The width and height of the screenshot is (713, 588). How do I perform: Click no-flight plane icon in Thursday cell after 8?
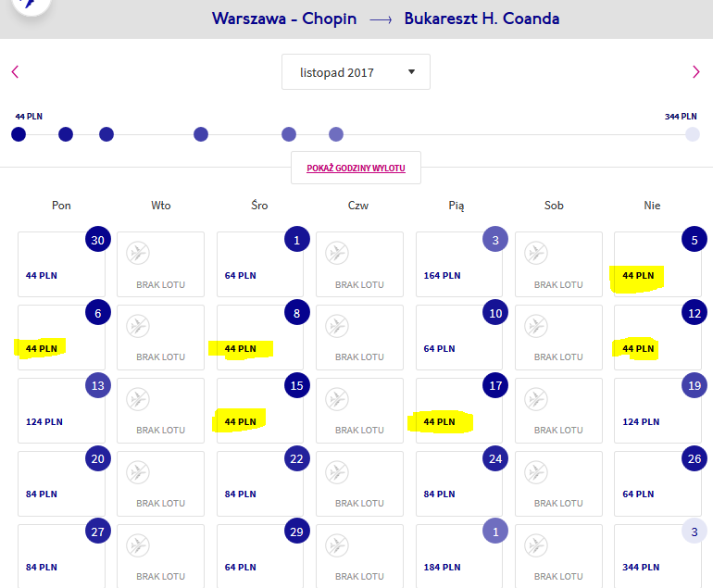click(337, 326)
